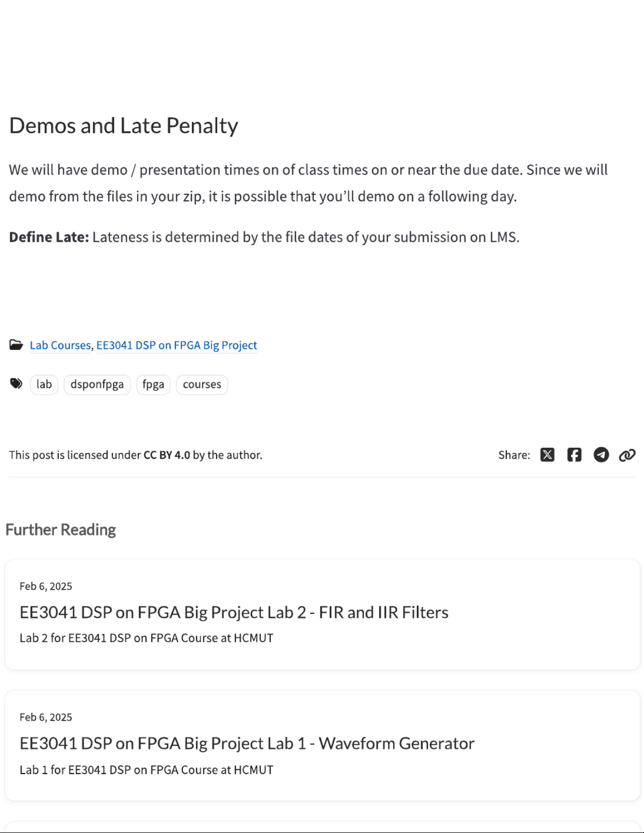Share the post via Telegram
Viewport: 644px width, 833px height.
(601, 455)
